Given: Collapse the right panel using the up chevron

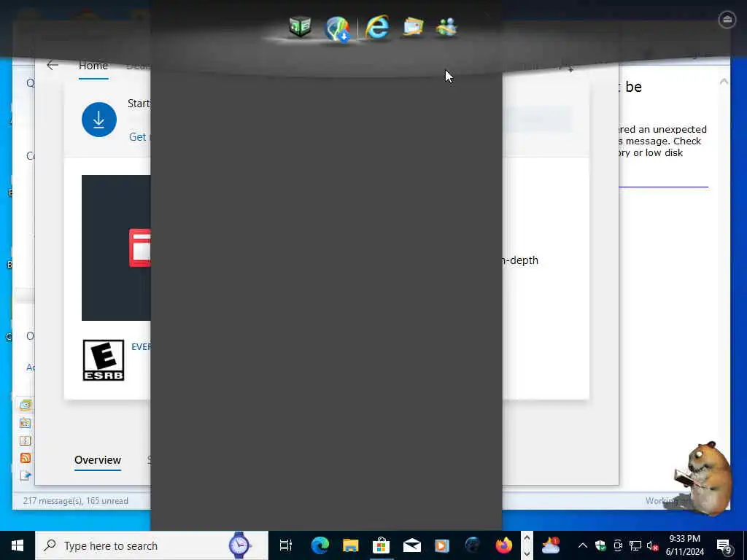Looking at the screenshot, I should (x=724, y=82).
